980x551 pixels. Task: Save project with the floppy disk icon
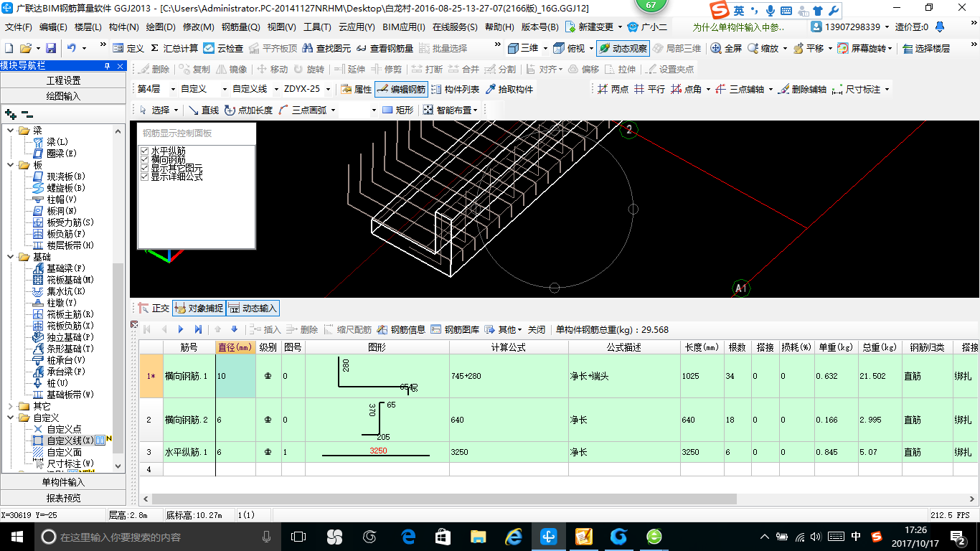[51, 48]
